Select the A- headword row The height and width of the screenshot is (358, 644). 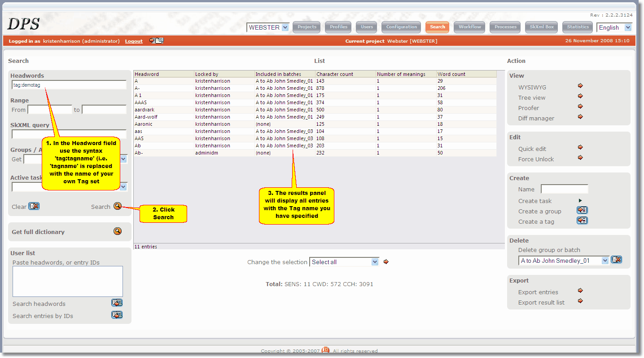click(315, 88)
